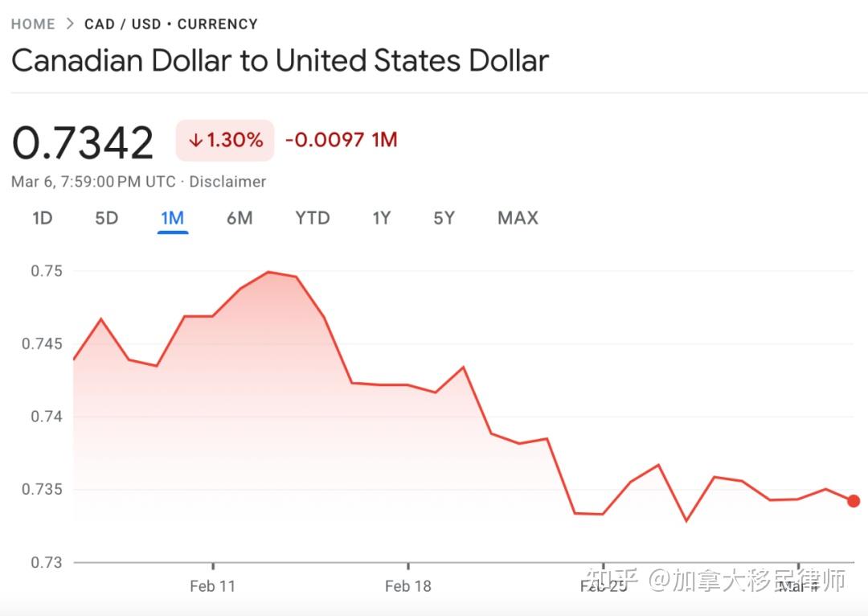Click the Disclaimer link
Image resolution: width=868 pixels, height=616 pixels.
click(227, 181)
